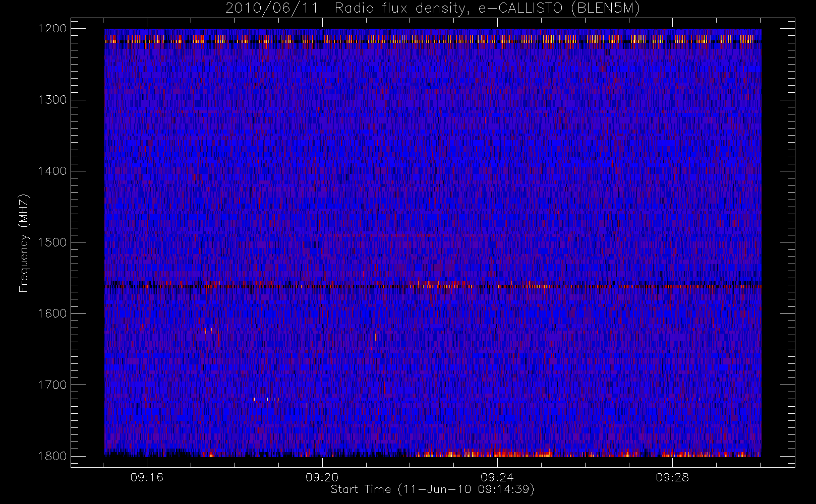Click the "Start Time (11-Jun-10 09:14:39)" label

(x=433, y=489)
